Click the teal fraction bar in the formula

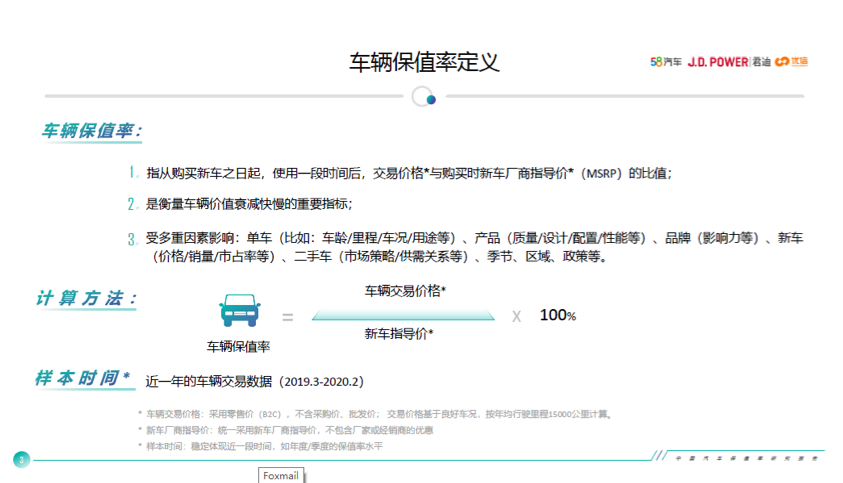click(403, 315)
